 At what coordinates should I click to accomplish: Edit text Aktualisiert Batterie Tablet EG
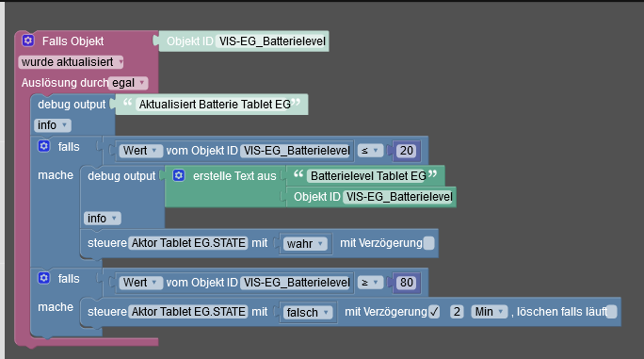click(x=215, y=105)
